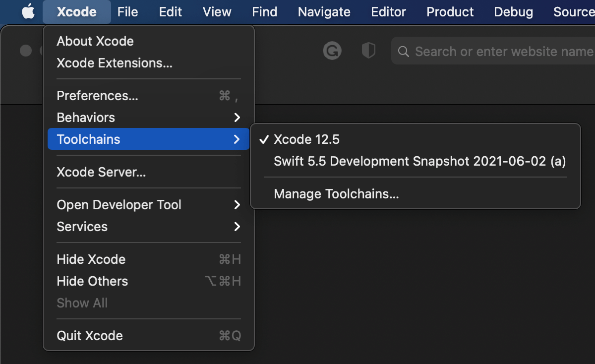
Task: Choose Quit Xcode
Action: [x=90, y=336]
